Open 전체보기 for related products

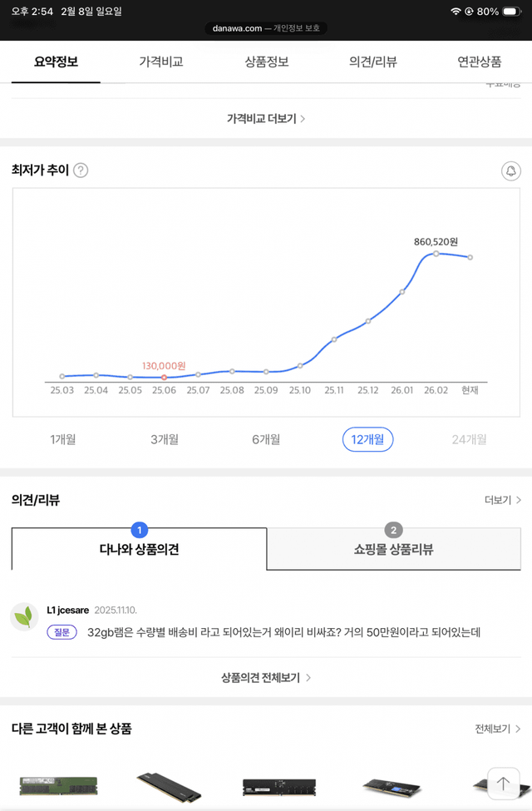pyautogui.click(x=498, y=729)
